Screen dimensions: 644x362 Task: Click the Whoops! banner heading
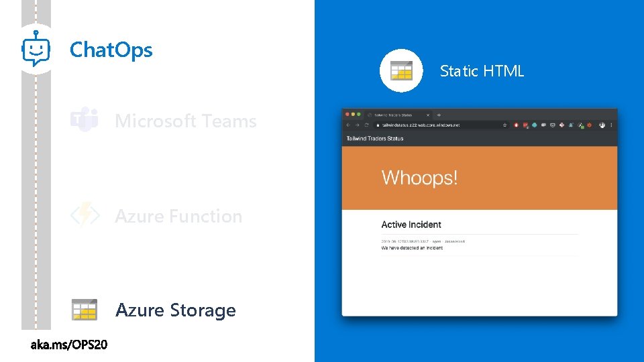pos(419,178)
